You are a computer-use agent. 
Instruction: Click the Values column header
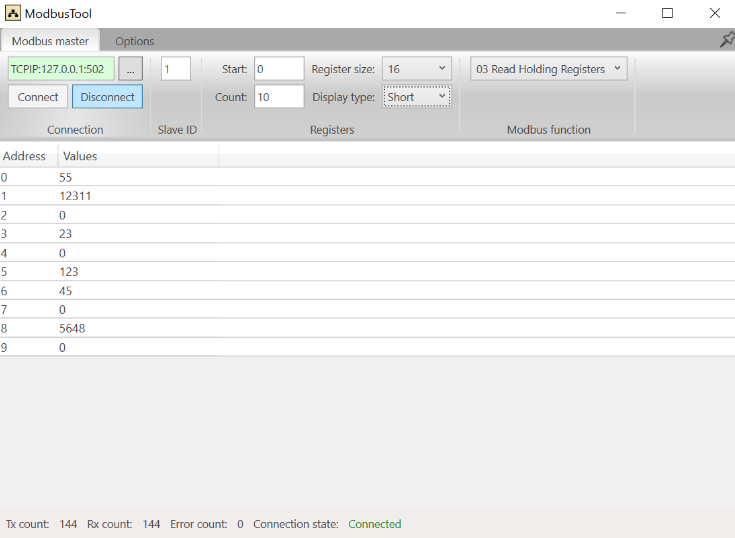point(138,156)
